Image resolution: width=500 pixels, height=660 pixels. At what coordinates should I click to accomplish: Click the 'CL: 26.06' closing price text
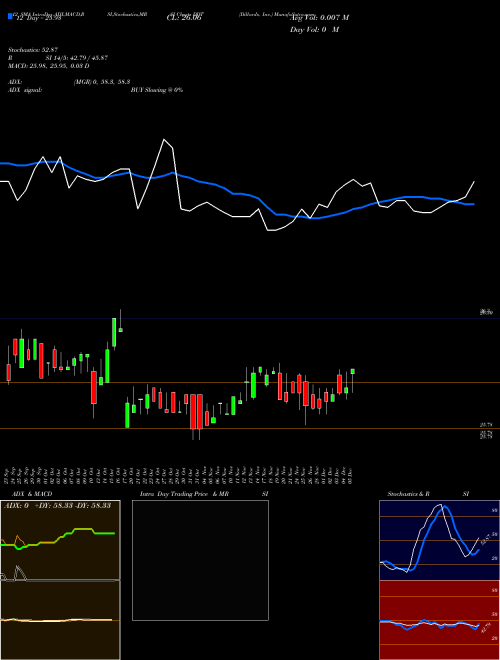[x=184, y=18]
